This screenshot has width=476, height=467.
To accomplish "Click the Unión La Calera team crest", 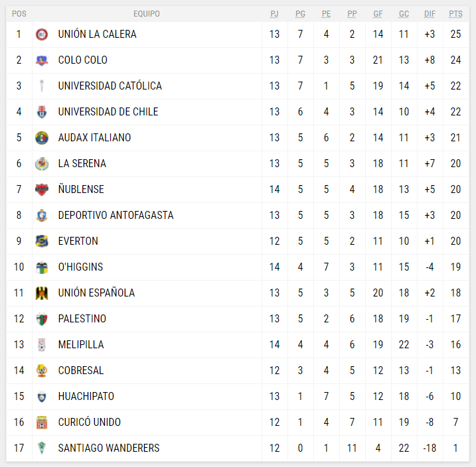I will click(42, 34).
